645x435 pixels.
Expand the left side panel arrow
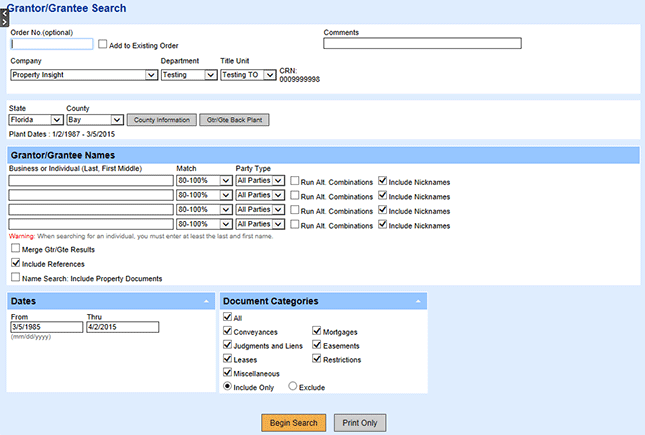click(x=3, y=19)
